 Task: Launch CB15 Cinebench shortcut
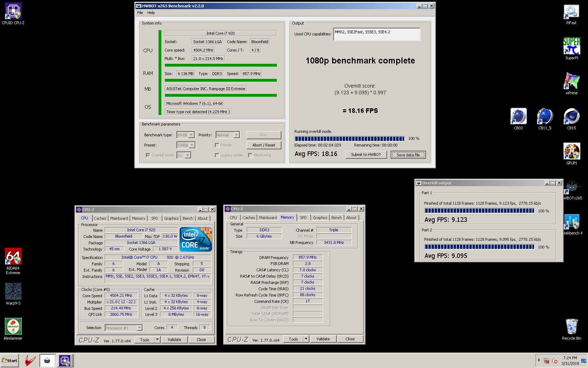pos(571,119)
